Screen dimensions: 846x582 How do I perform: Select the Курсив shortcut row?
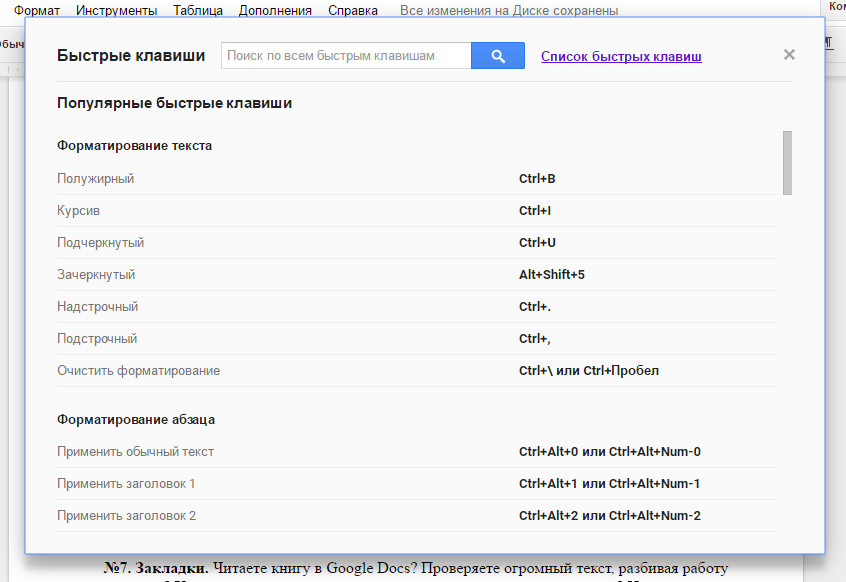[x=417, y=210]
